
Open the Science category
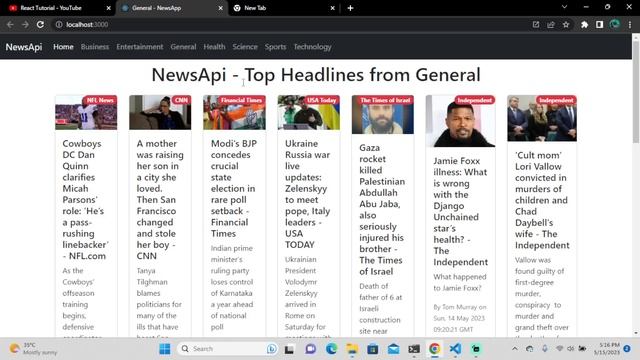pos(245,47)
